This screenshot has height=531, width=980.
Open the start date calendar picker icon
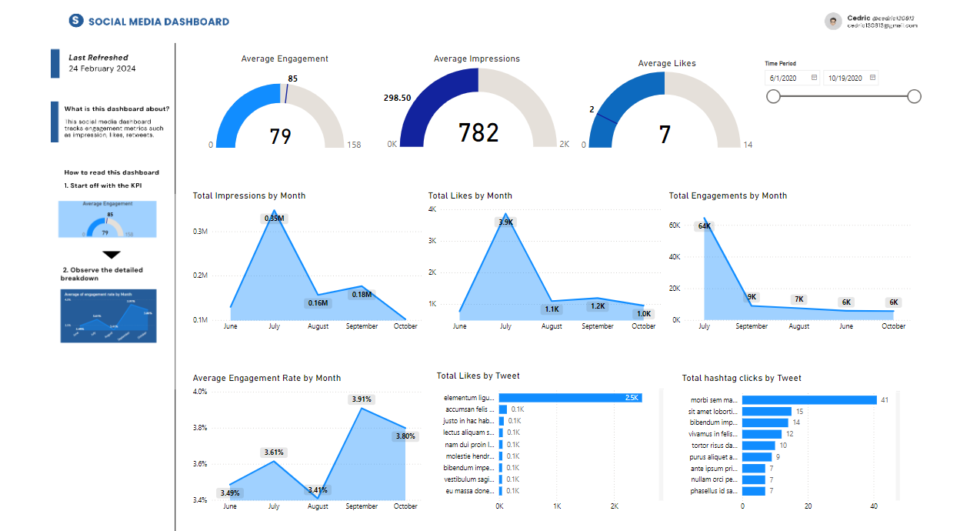(x=814, y=78)
